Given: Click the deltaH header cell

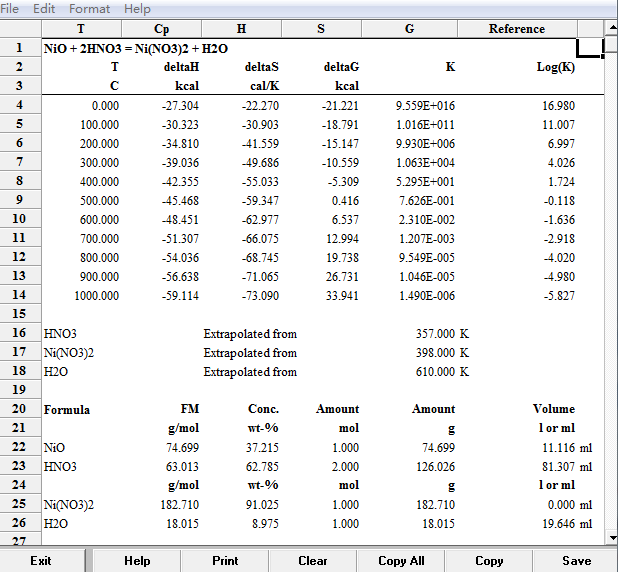Looking at the screenshot, I should coord(181,67).
